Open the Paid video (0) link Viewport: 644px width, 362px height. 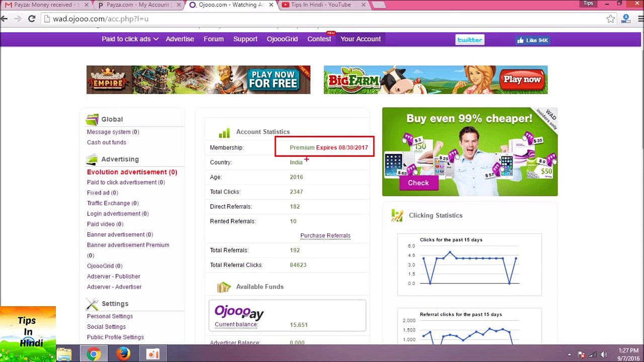tap(105, 224)
